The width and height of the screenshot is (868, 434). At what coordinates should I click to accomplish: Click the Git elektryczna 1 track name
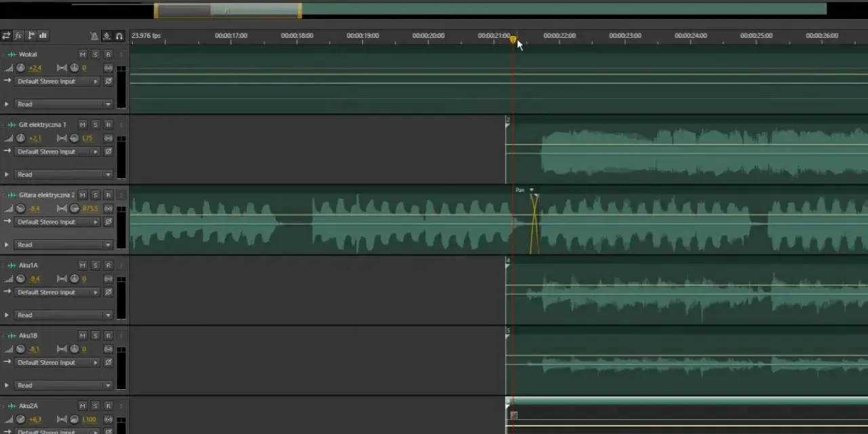(43, 125)
